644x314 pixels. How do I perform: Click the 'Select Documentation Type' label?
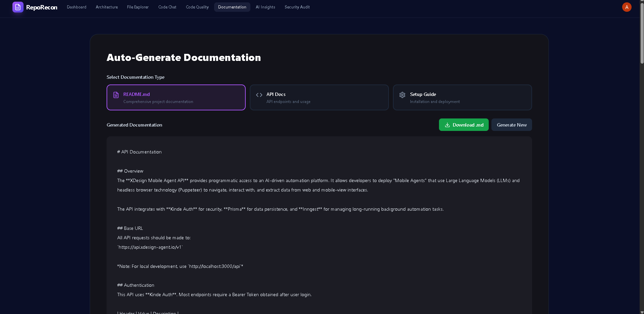tap(135, 77)
